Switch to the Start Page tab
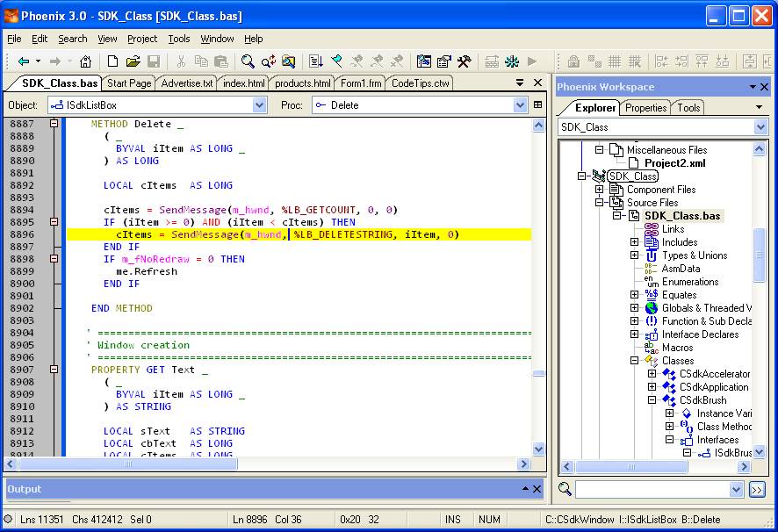 click(129, 83)
